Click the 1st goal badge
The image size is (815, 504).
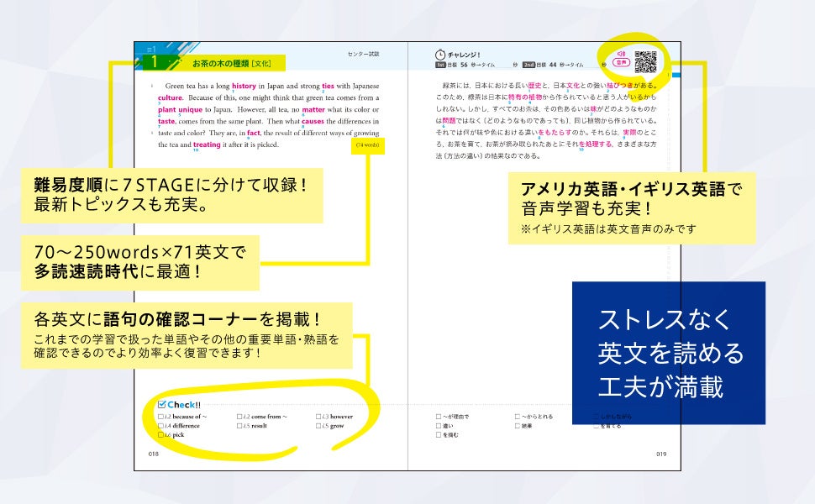pyautogui.click(x=440, y=65)
